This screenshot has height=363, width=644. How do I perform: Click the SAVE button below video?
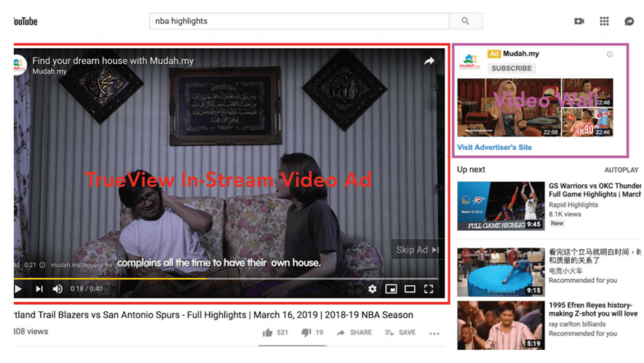401,332
